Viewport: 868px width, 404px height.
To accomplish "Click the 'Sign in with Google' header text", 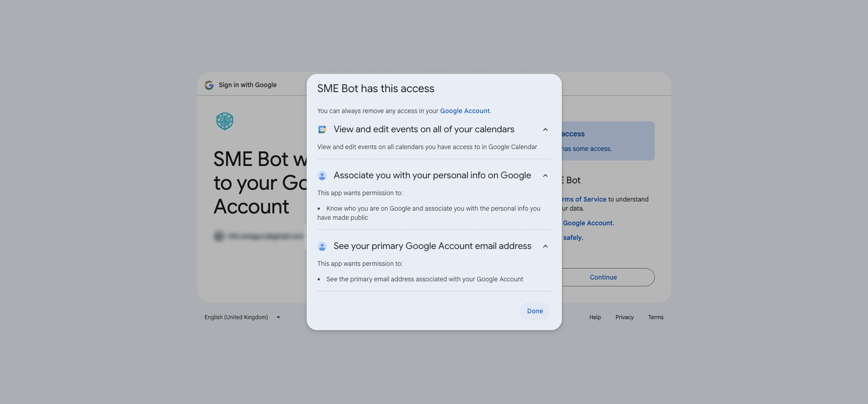I will point(247,85).
